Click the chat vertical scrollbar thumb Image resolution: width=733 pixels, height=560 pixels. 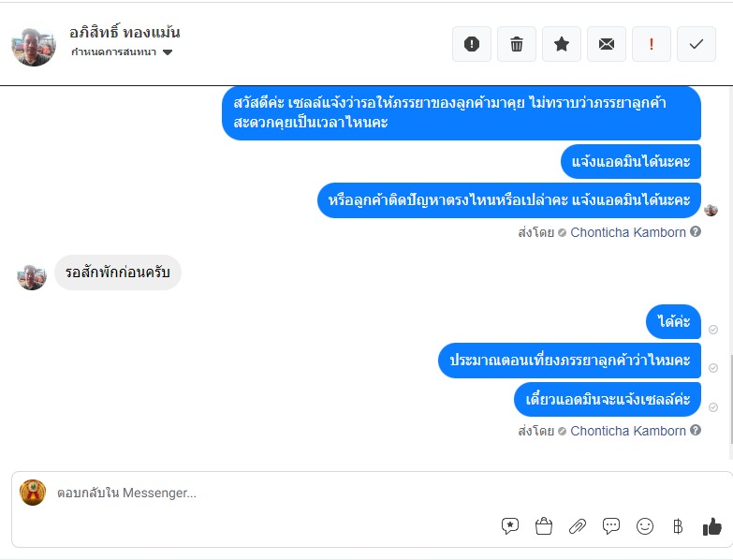[731, 399]
